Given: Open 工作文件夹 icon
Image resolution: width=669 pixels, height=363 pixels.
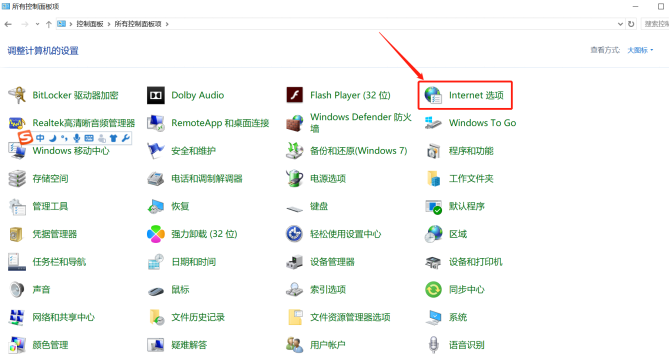Looking at the screenshot, I should (433, 178).
